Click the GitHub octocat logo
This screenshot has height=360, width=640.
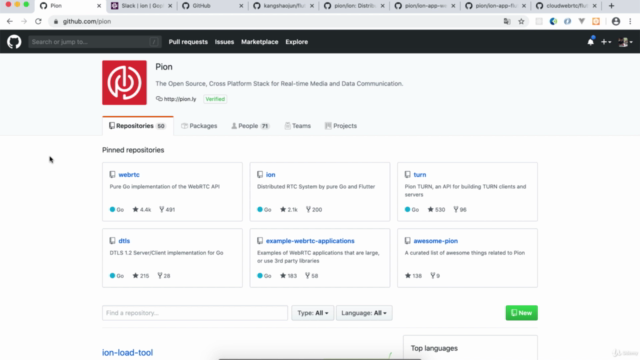(x=14, y=42)
